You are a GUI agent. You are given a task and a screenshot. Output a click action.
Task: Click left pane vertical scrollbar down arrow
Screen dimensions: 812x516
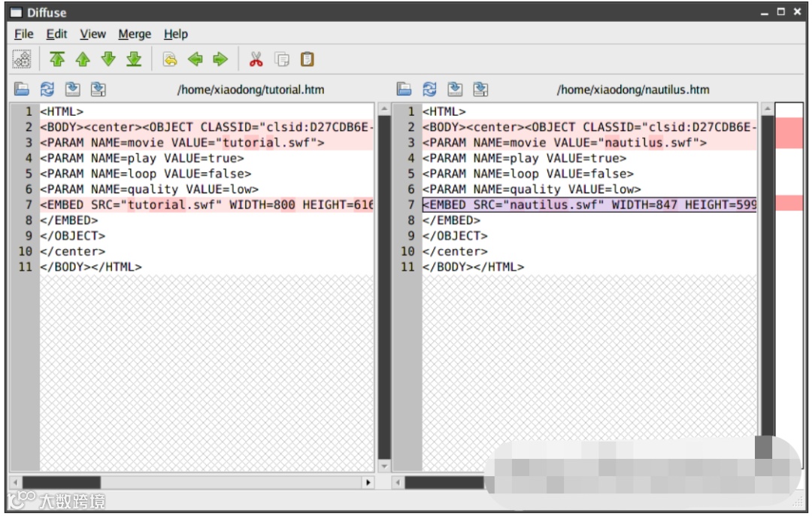[384, 466]
